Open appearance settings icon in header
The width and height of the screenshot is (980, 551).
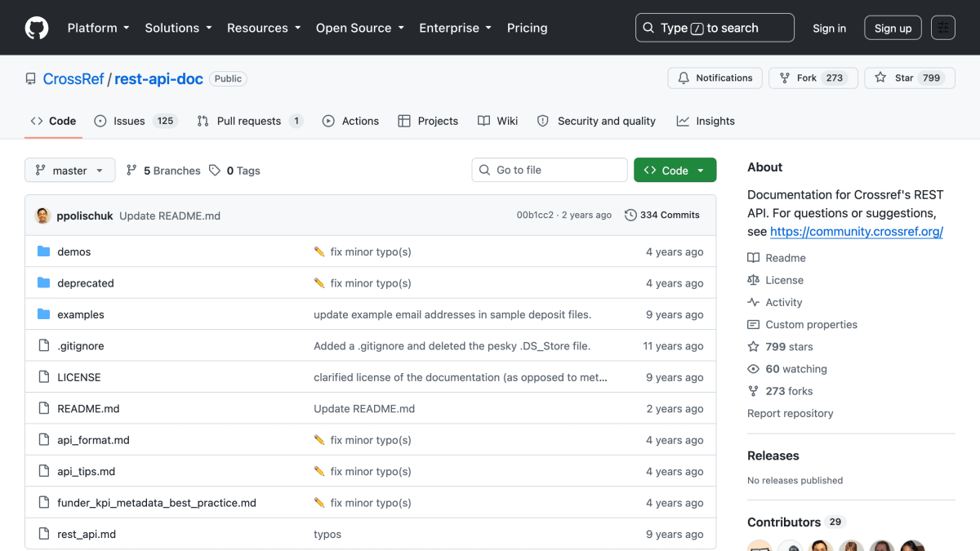[943, 28]
